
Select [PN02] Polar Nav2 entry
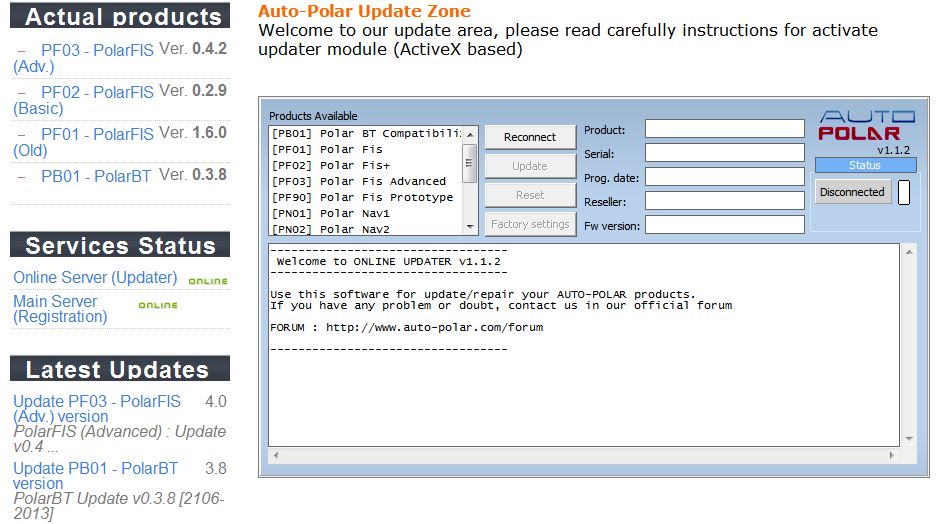click(x=366, y=229)
